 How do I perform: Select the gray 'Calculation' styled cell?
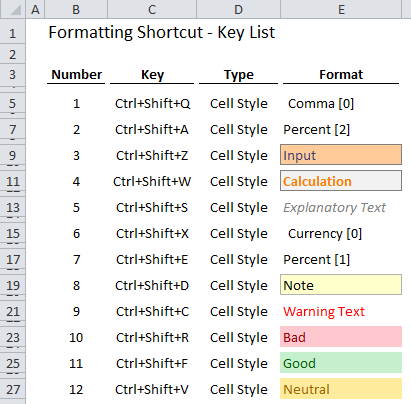(x=341, y=181)
